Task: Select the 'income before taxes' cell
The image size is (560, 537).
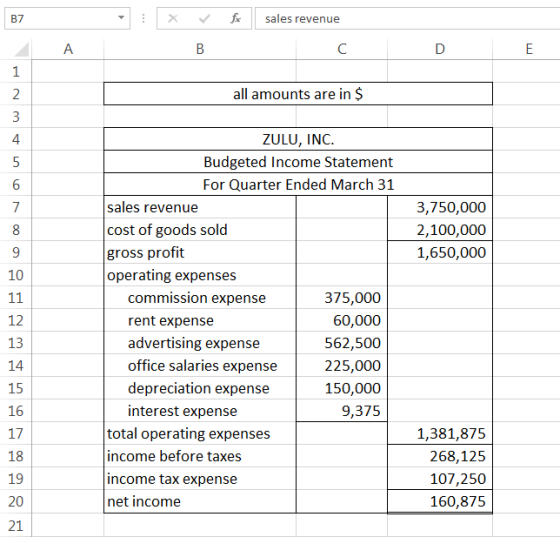Action: point(200,456)
